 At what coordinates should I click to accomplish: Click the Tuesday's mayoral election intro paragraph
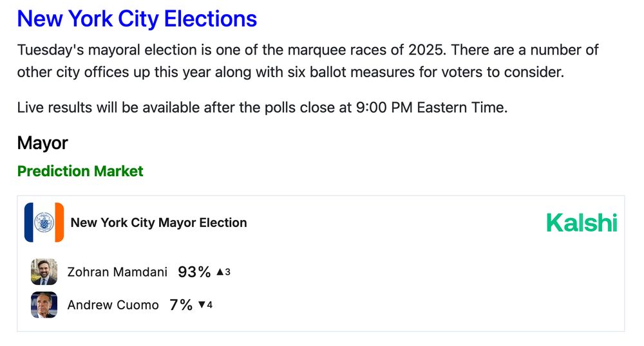coord(308,51)
